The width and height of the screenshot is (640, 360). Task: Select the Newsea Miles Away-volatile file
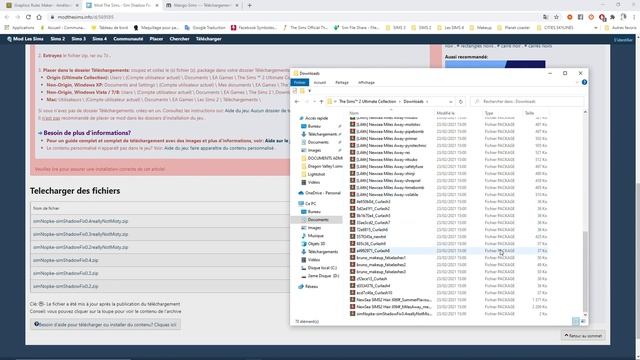(x=387, y=195)
